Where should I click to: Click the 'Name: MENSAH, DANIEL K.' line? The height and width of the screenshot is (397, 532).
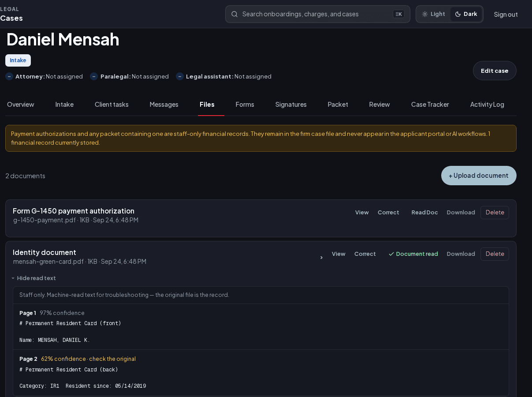[x=55, y=340]
